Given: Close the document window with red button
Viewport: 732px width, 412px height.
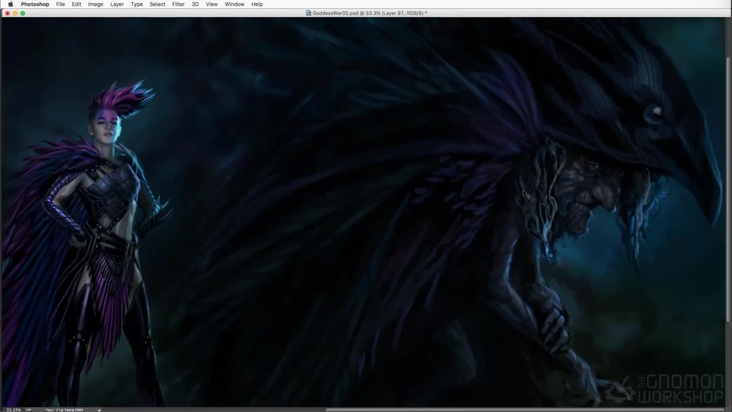Looking at the screenshot, I should [x=7, y=13].
